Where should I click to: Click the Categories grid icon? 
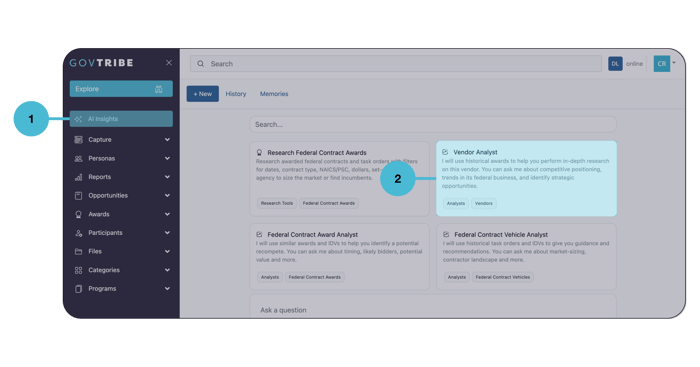79,270
